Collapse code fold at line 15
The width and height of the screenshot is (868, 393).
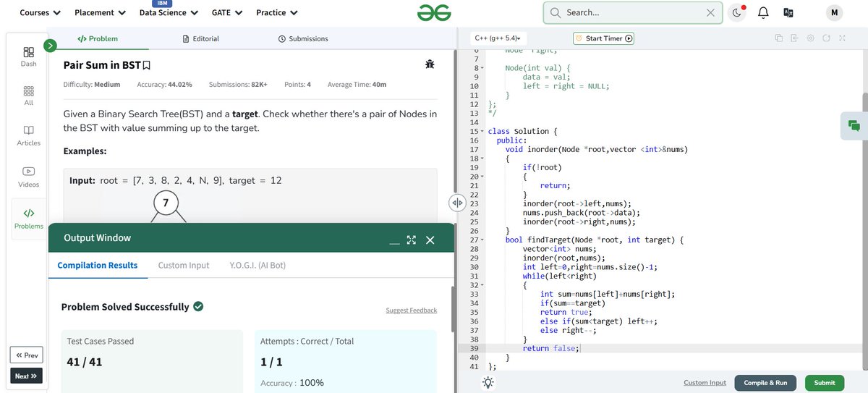(482, 131)
